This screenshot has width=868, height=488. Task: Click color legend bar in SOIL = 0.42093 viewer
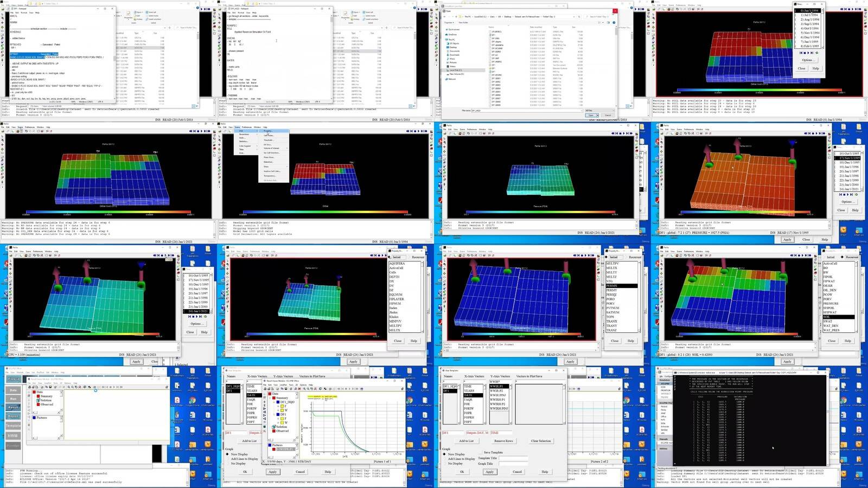click(738, 334)
